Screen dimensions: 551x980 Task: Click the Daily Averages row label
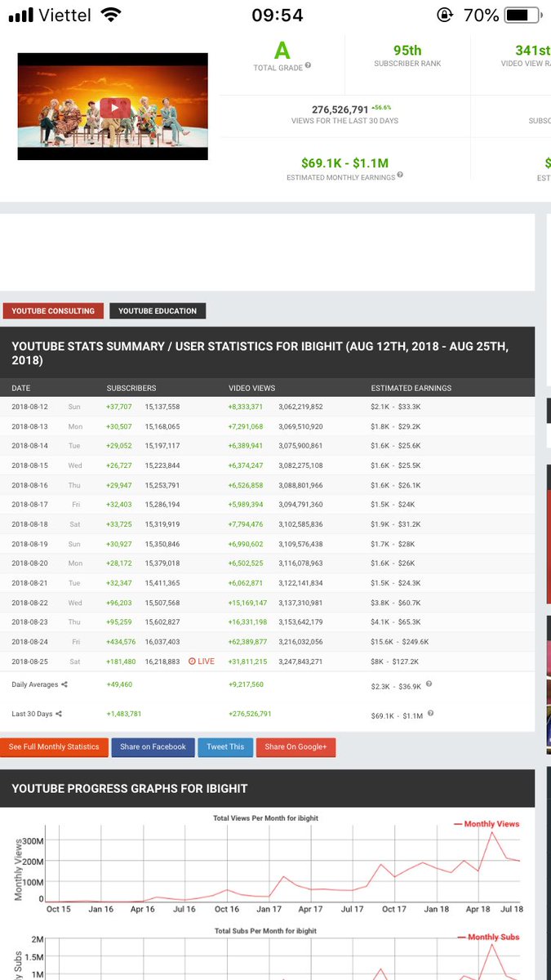(34, 684)
